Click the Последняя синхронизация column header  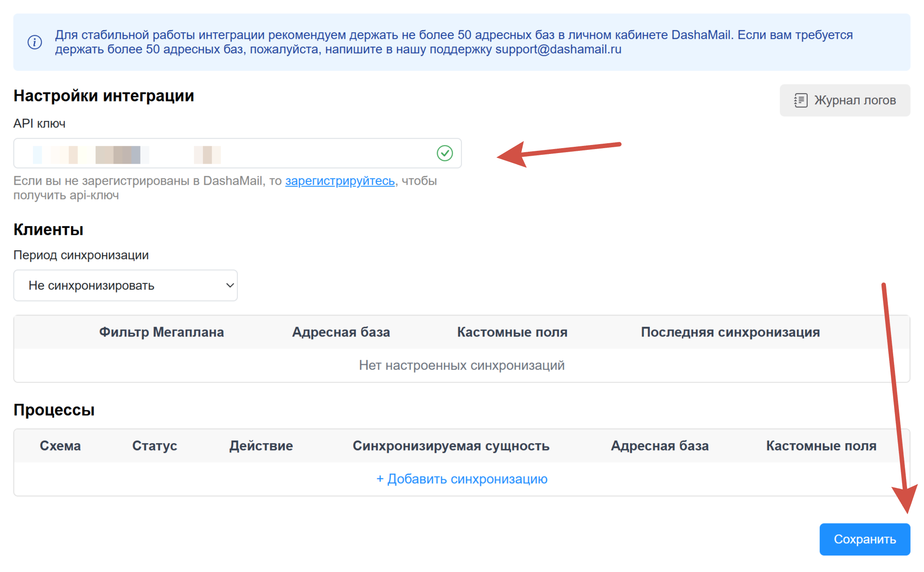730,332
